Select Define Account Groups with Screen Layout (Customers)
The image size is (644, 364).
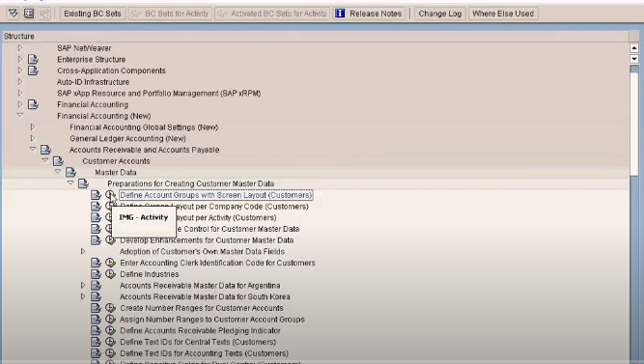tap(216, 195)
